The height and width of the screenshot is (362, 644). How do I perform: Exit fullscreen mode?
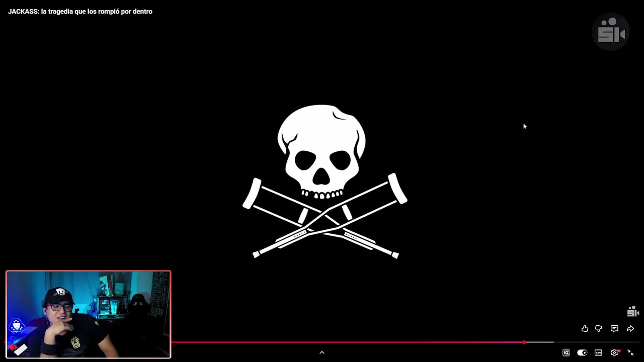(x=630, y=353)
